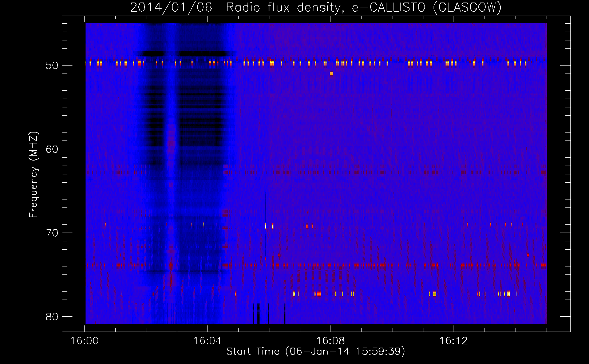Click the time tick label '16:04'
589x364 pixels.
coord(207,341)
